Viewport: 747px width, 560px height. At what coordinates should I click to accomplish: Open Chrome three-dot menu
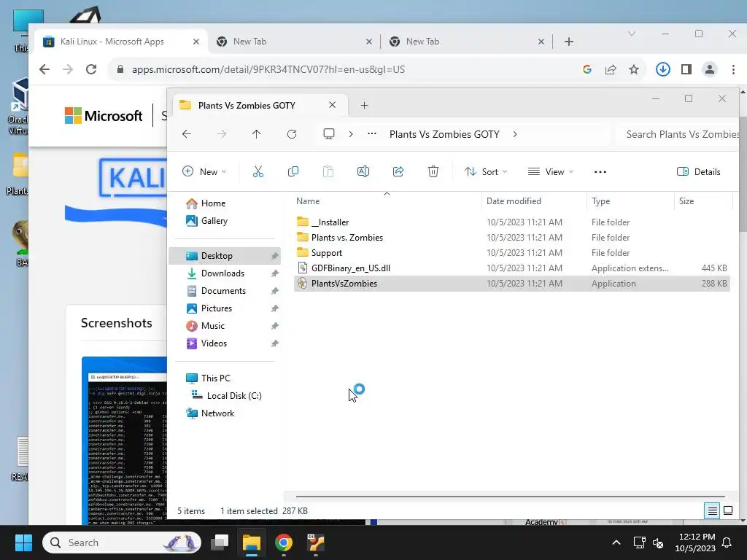pyautogui.click(x=733, y=69)
